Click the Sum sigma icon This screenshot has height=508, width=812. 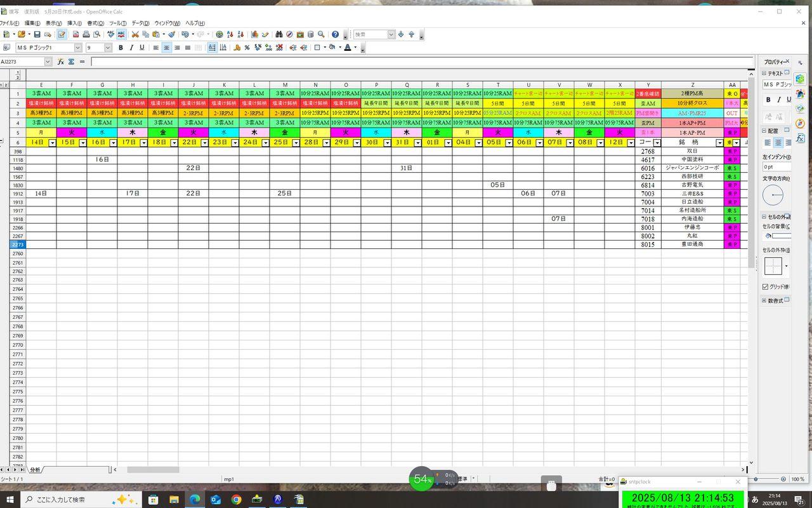(71, 62)
